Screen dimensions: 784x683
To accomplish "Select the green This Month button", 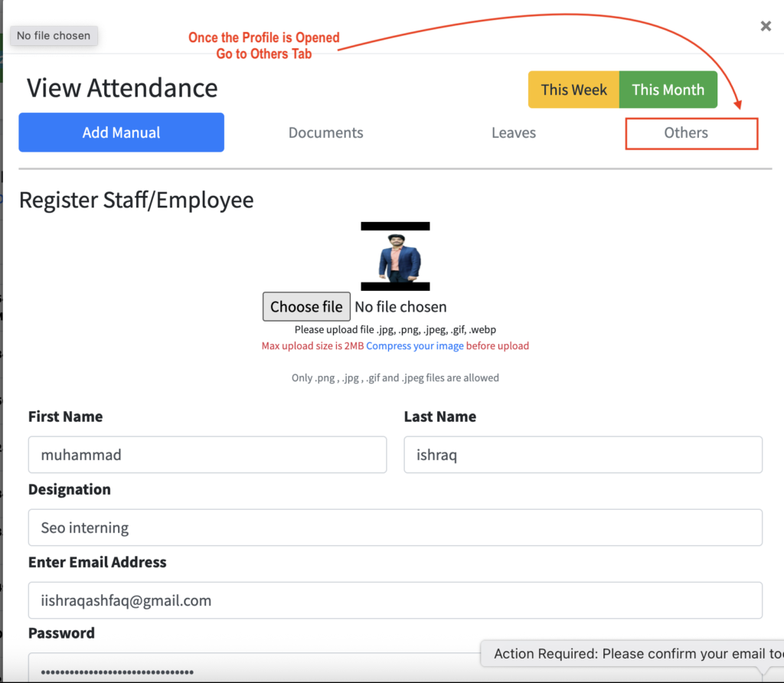I will pyautogui.click(x=668, y=90).
